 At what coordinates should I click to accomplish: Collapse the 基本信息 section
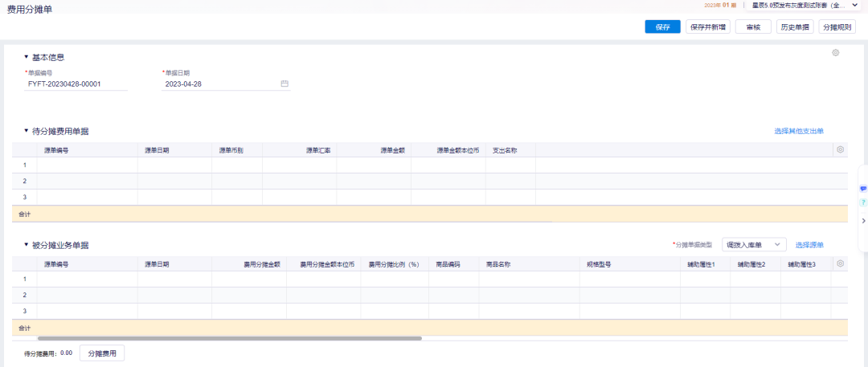(26, 57)
